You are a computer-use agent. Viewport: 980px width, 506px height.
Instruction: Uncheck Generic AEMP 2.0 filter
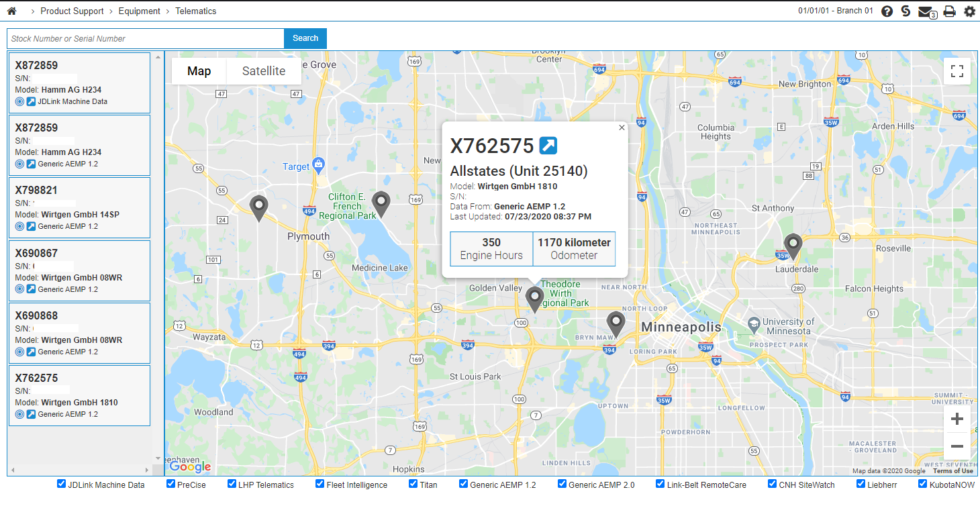coord(562,484)
